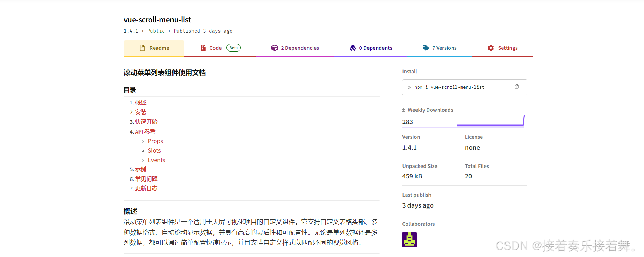Click the total files value 20

coord(468,176)
